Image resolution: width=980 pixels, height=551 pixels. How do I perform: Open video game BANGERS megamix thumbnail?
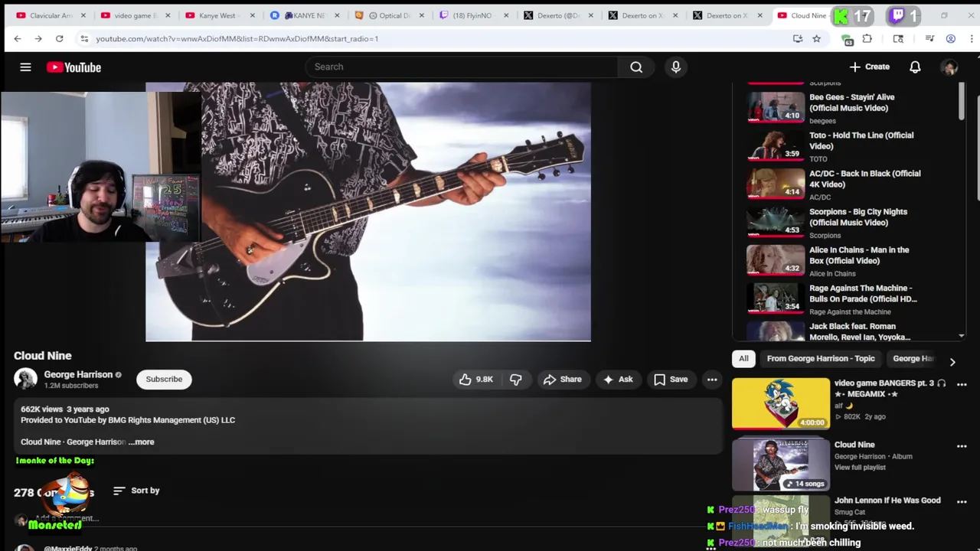click(x=781, y=404)
